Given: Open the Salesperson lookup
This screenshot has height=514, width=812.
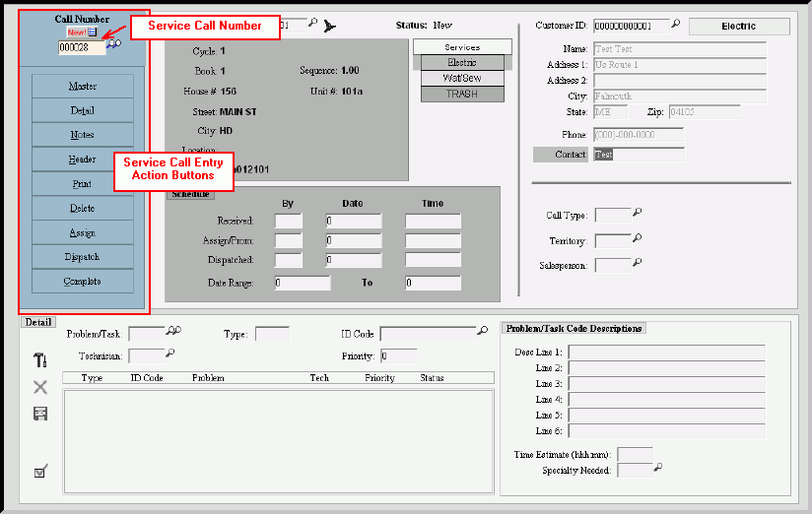Looking at the screenshot, I should pyautogui.click(x=637, y=263).
